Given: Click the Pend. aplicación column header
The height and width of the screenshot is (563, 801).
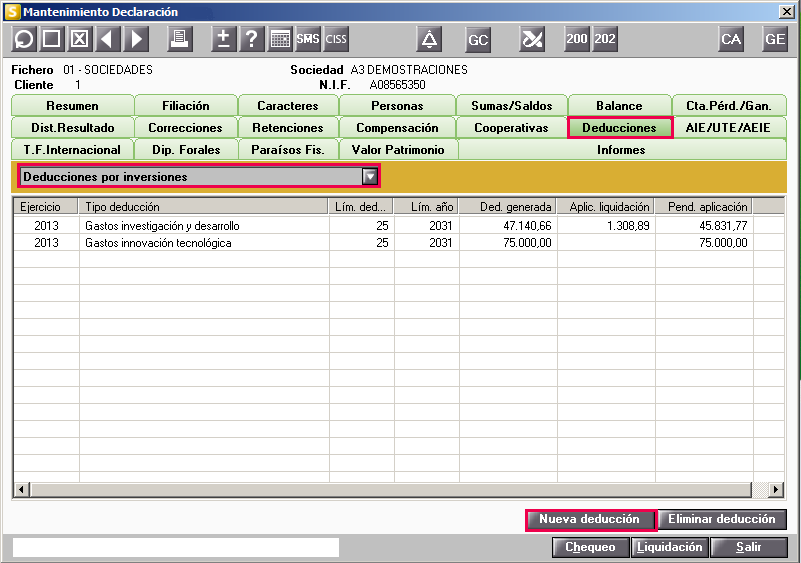Looking at the screenshot, I should [x=703, y=206].
